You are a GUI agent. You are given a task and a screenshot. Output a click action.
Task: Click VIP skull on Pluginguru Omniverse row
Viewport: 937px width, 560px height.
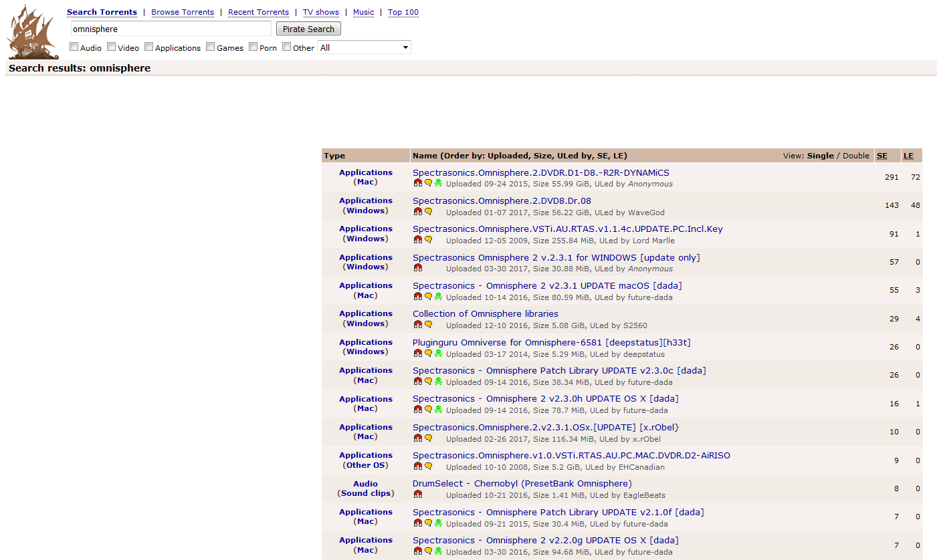tap(439, 353)
